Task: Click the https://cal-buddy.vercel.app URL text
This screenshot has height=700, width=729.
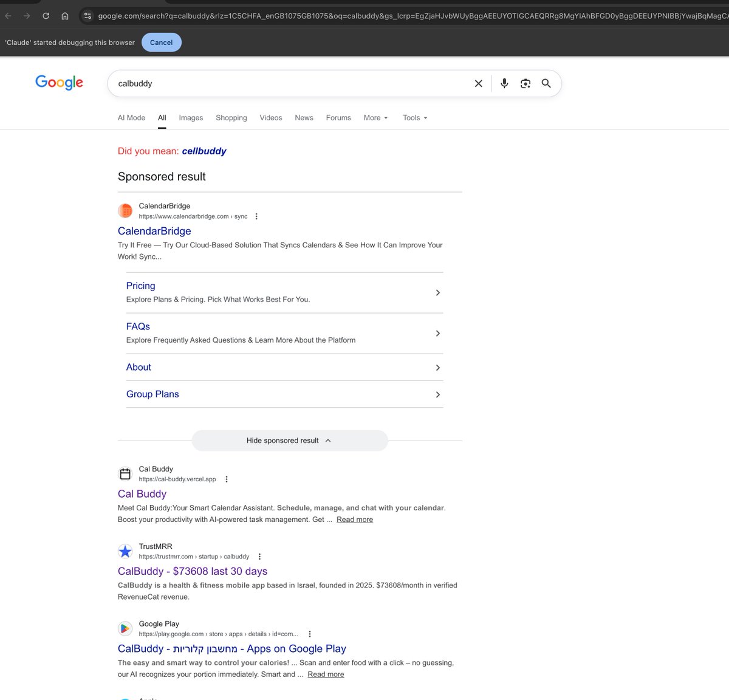Action: pos(177,479)
